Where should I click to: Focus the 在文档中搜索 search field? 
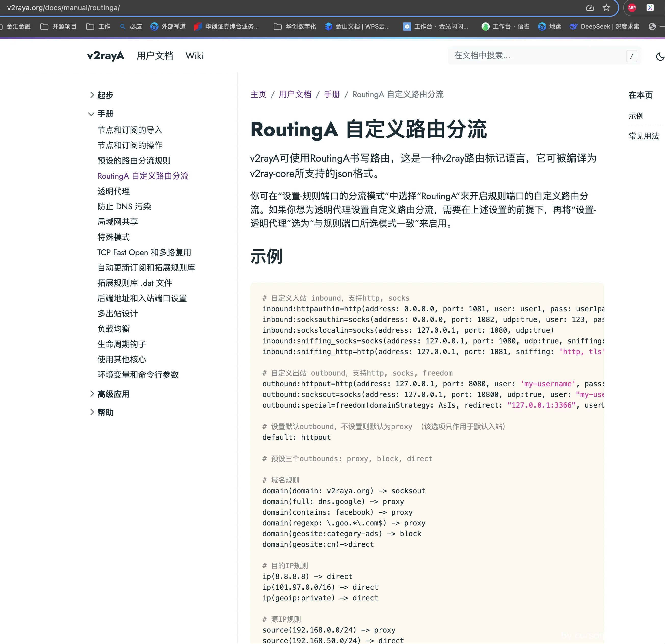click(x=544, y=56)
